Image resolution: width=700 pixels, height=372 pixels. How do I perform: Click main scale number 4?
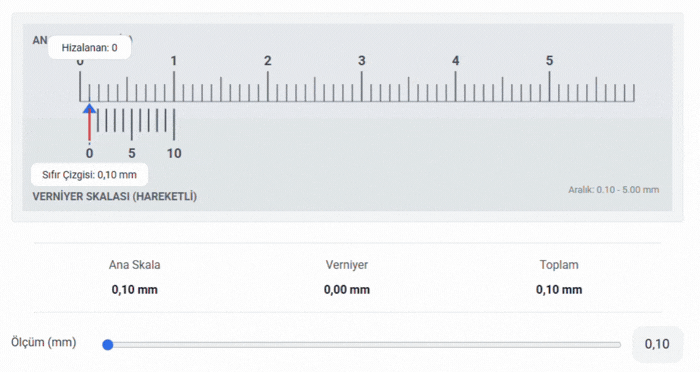pos(455,61)
